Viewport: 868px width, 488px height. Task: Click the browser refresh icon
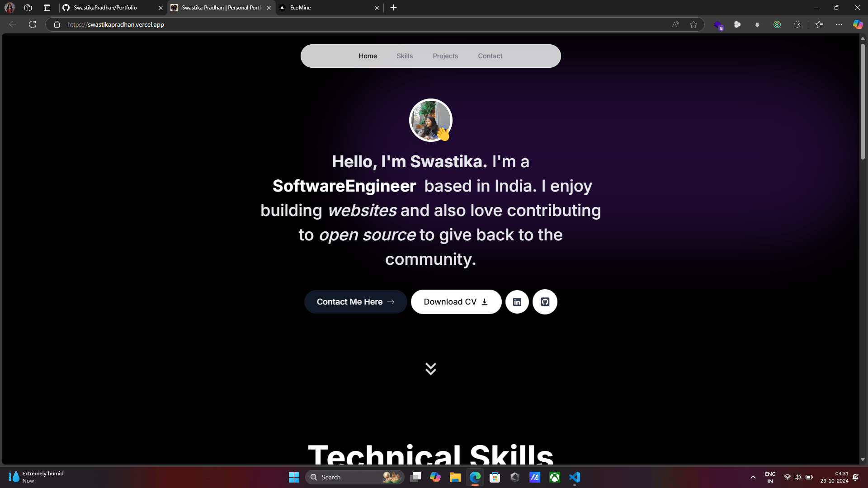[x=33, y=24]
